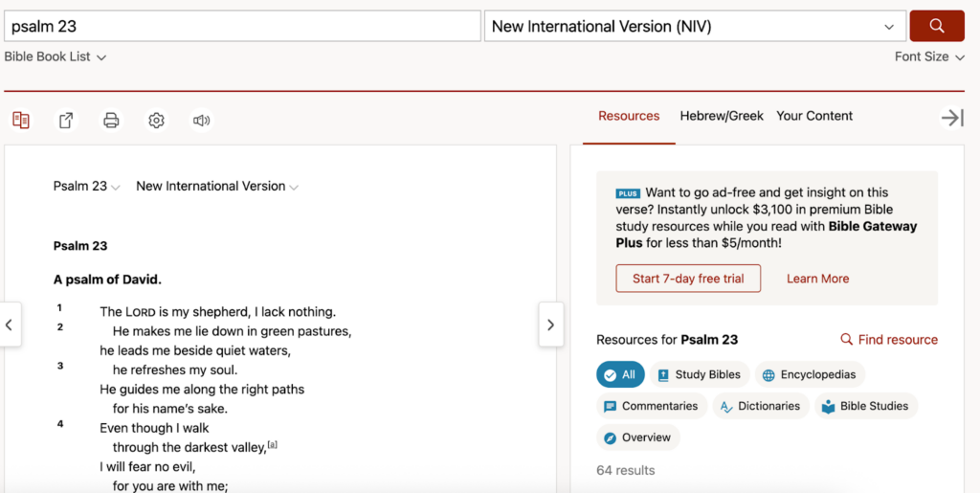980x493 pixels.
Task: Expand the Bible Book List
Action: [55, 56]
